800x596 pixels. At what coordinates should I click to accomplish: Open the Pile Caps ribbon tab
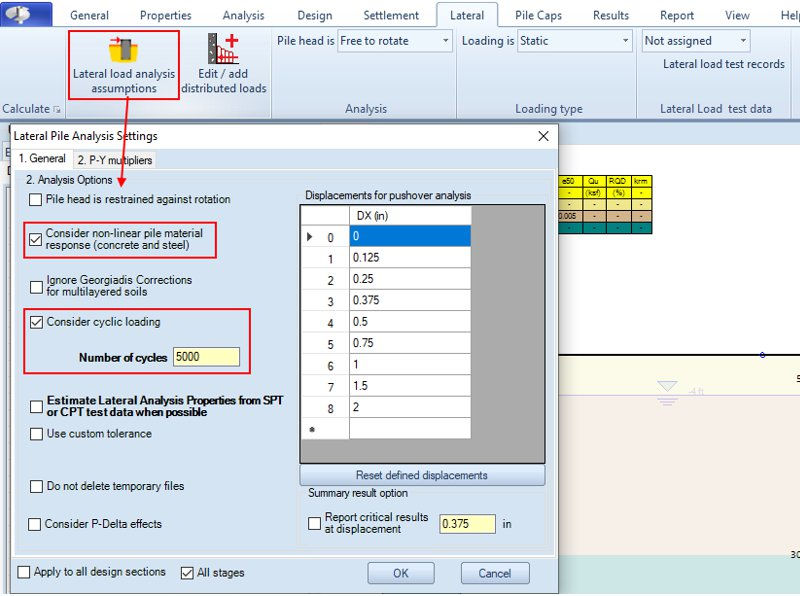click(538, 15)
